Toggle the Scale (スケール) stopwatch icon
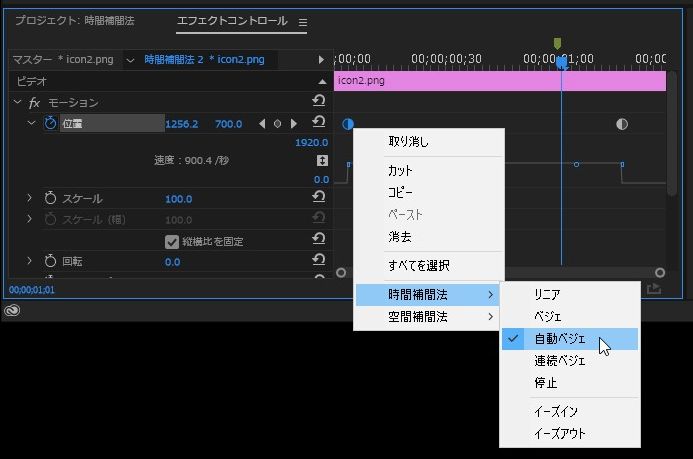This screenshot has height=459, width=693. (50, 199)
